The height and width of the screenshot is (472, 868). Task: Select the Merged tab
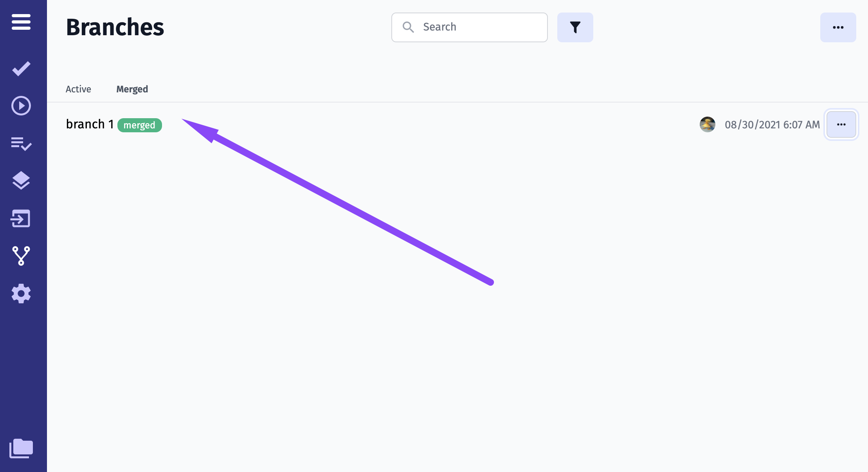click(x=132, y=89)
